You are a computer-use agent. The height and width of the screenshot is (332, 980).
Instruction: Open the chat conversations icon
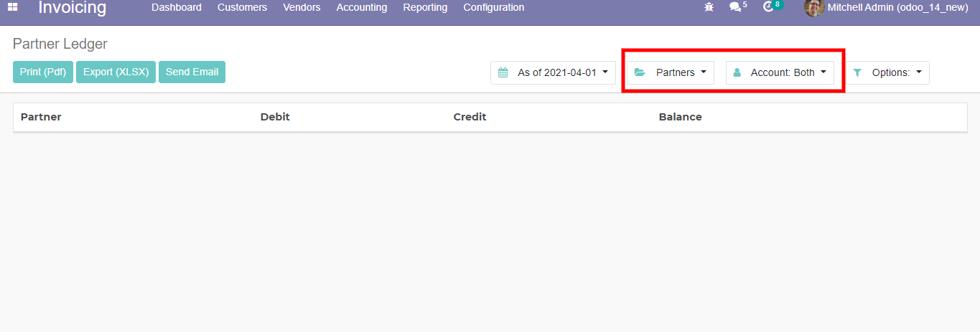[x=734, y=7]
